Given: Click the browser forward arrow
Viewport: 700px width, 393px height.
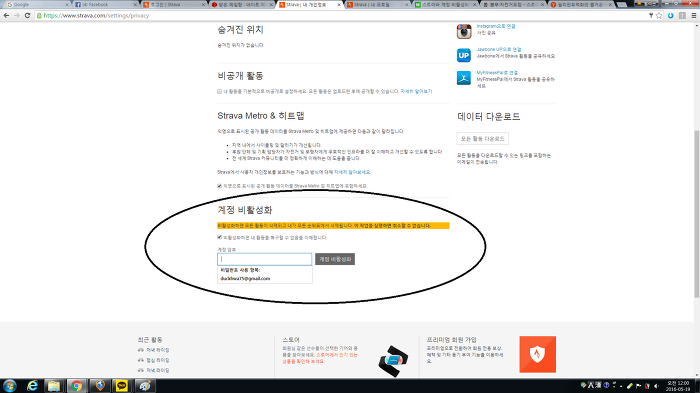Looking at the screenshot, I should coord(17,15).
